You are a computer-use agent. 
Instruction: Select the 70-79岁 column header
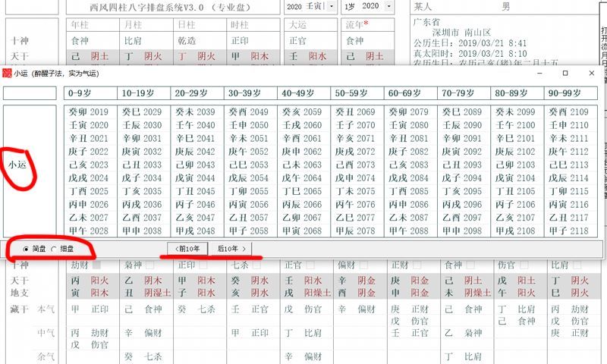(x=464, y=93)
